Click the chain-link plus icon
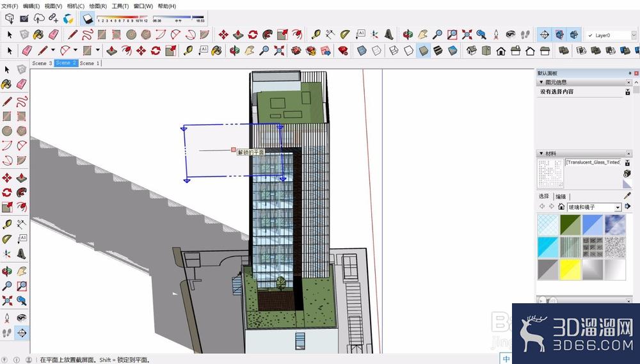This screenshot has height=364, width=640. point(54,19)
